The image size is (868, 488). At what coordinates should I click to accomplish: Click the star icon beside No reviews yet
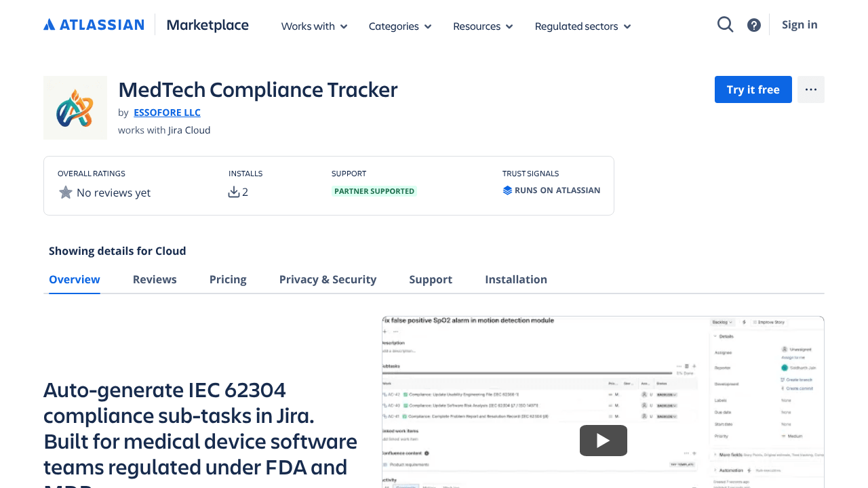(66, 192)
